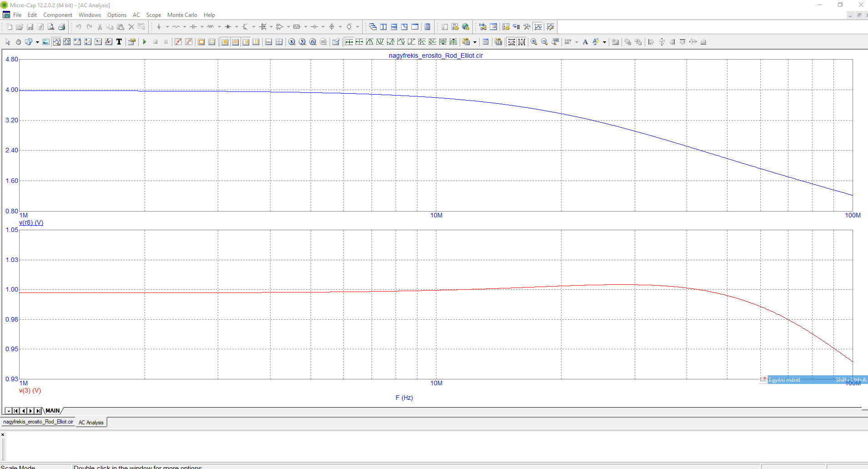Open Print Preview with the magnifier page icon
Image resolution: width=868 pixels, height=469 pixels.
coord(51,27)
